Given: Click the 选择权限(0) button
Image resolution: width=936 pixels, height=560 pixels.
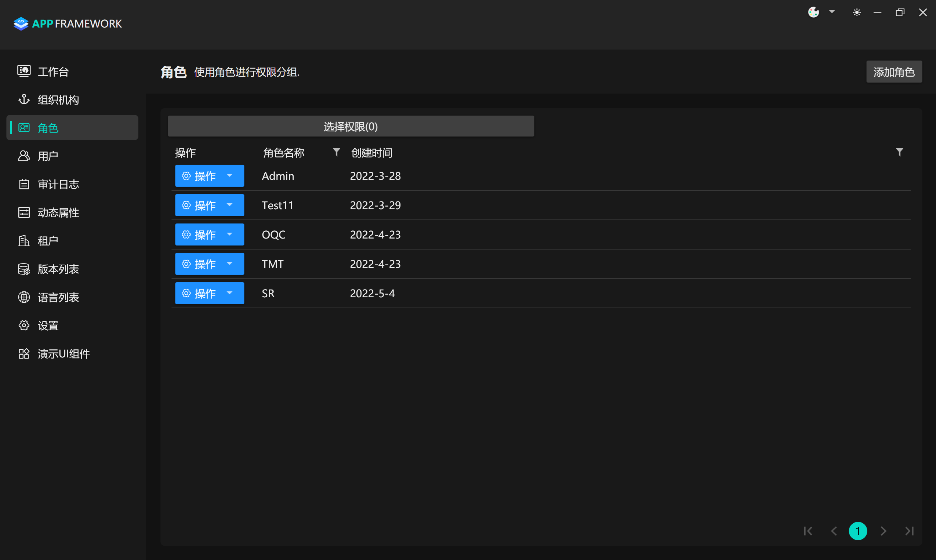Looking at the screenshot, I should point(351,126).
